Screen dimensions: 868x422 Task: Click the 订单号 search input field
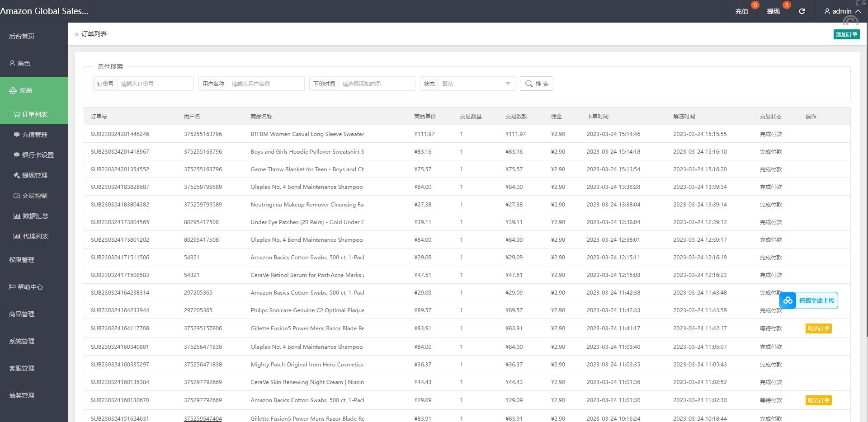(x=155, y=84)
